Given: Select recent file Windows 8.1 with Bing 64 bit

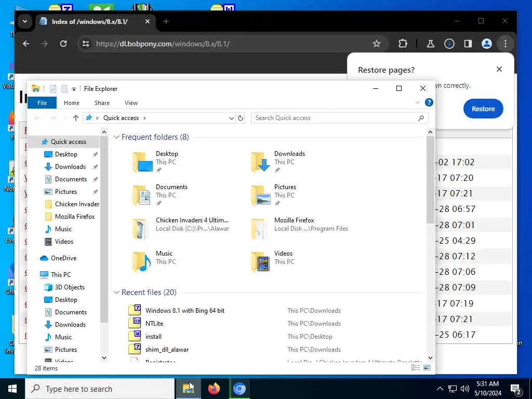Looking at the screenshot, I should 184,311.
